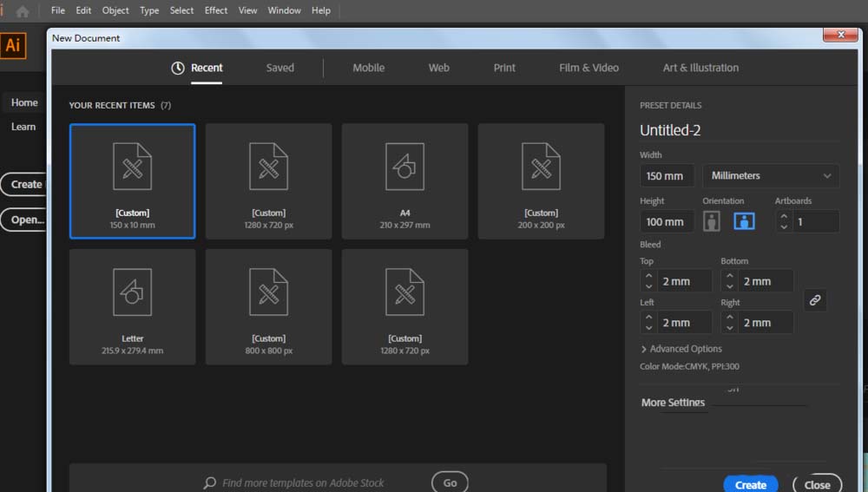
Task: Click the Go button for Adobe Stock
Action: (450, 482)
